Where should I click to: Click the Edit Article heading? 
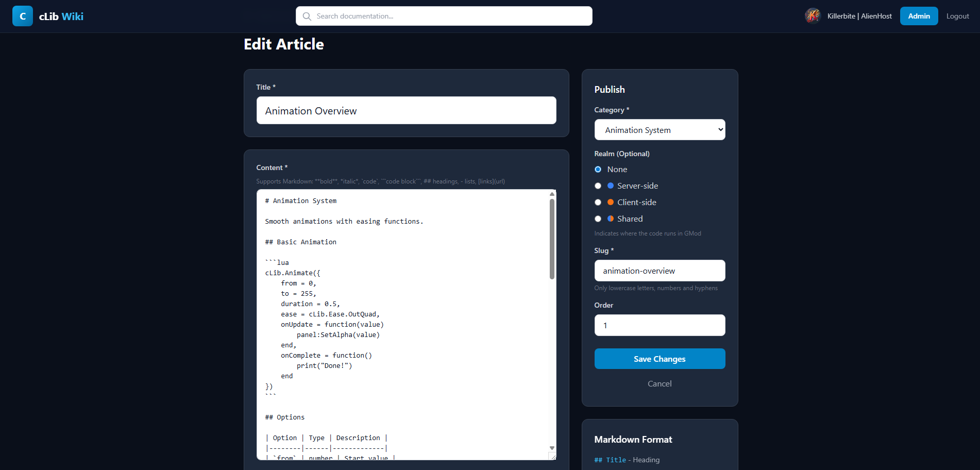(284, 44)
